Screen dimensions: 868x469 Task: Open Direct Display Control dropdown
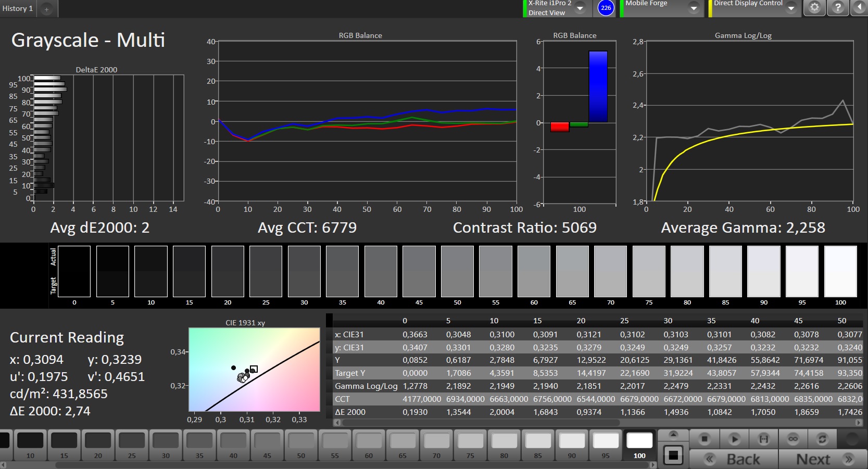(791, 8)
